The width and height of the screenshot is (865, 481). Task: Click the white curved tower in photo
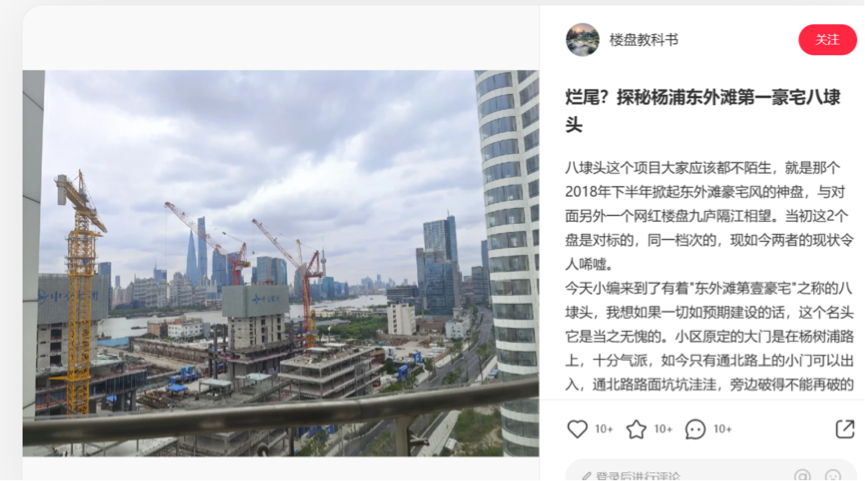(508, 259)
